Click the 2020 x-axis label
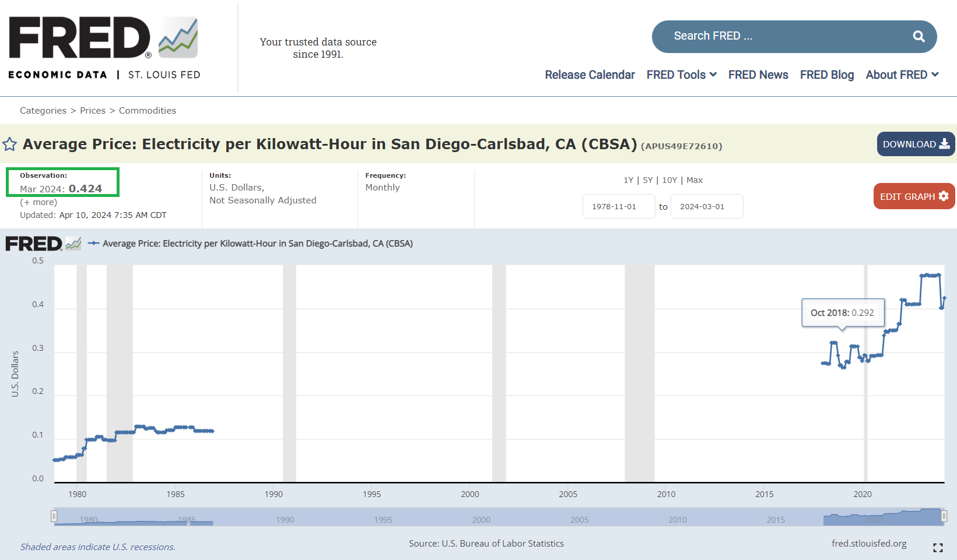 coord(863,494)
